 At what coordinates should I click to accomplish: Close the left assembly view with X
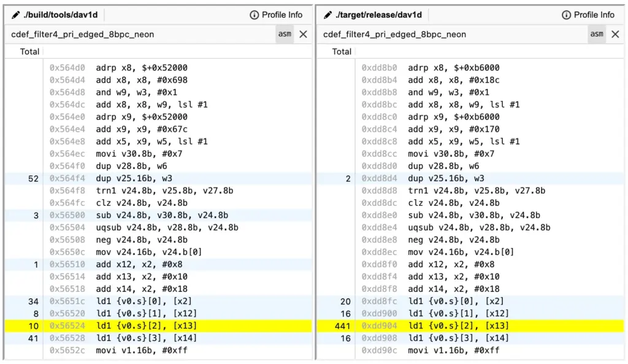303,34
